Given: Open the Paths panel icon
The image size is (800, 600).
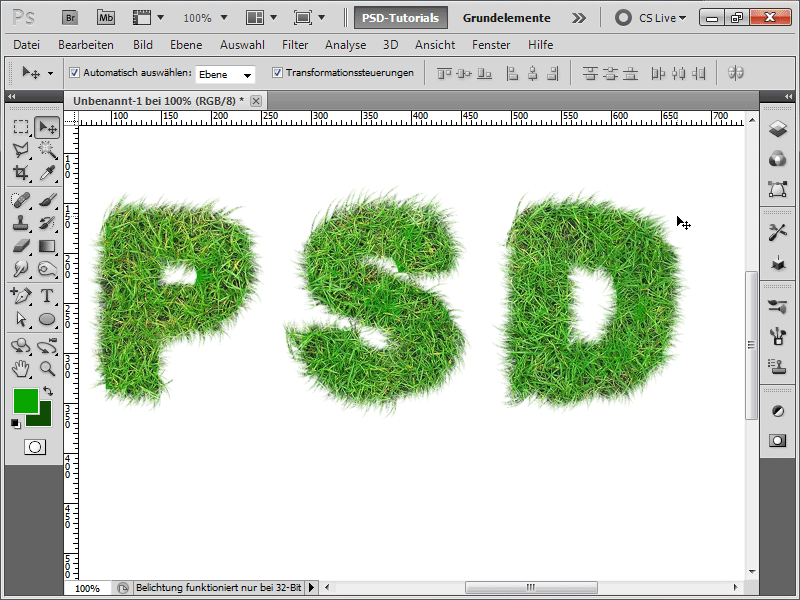Looking at the screenshot, I should tap(778, 189).
